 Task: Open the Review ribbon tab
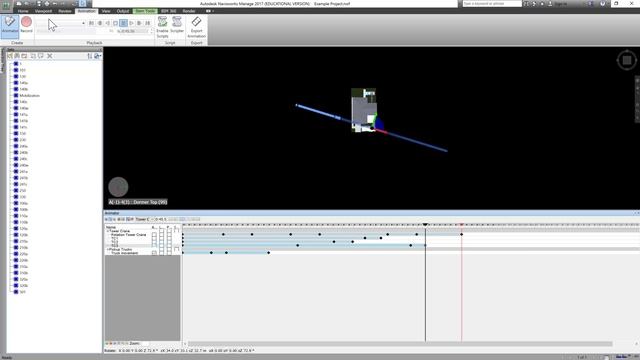(x=65, y=11)
